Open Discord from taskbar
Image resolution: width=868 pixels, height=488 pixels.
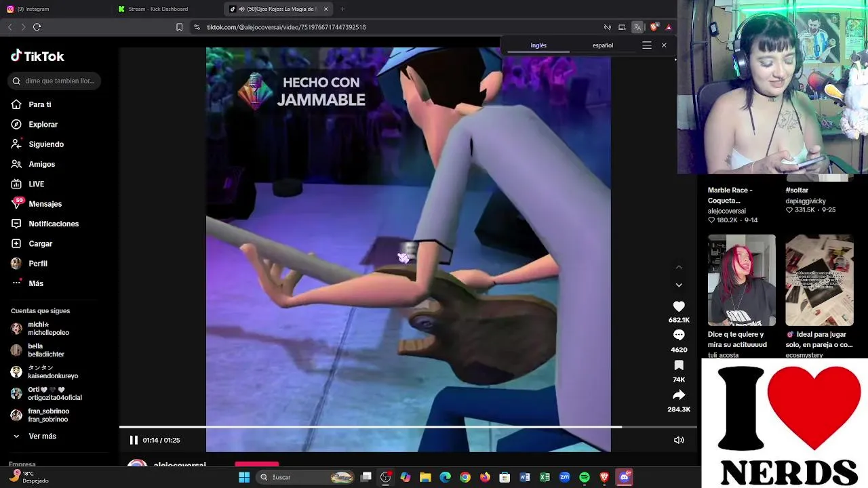pyautogui.click(x=625, y=477)
